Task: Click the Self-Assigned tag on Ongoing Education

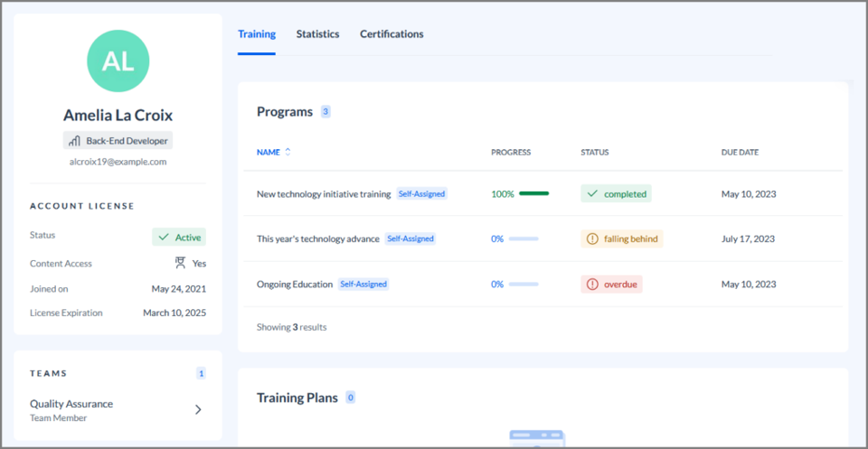Action: (363, 285)
